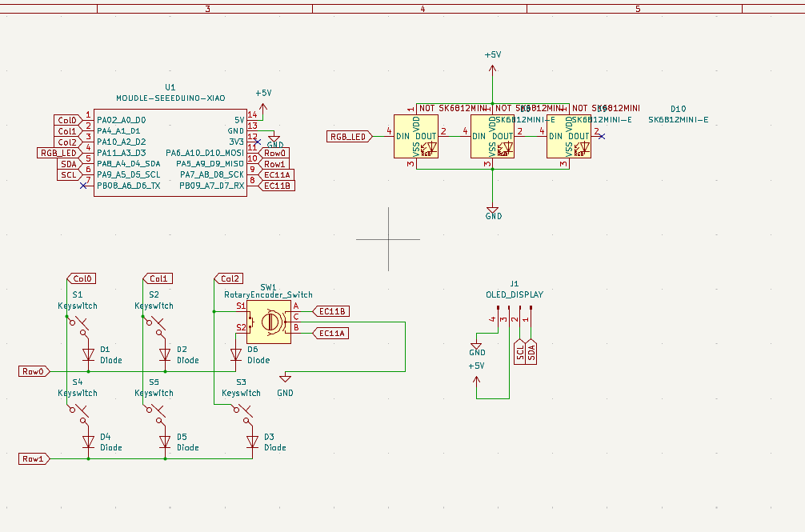Click the D4 diode symbol
The width and height of the screenshot is (805, 532).
point(88,442)
